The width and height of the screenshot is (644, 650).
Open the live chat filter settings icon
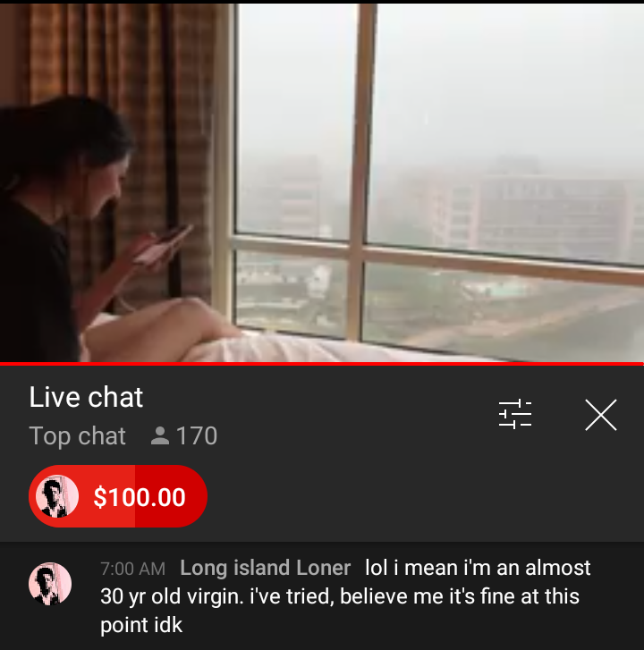(515, 414)
